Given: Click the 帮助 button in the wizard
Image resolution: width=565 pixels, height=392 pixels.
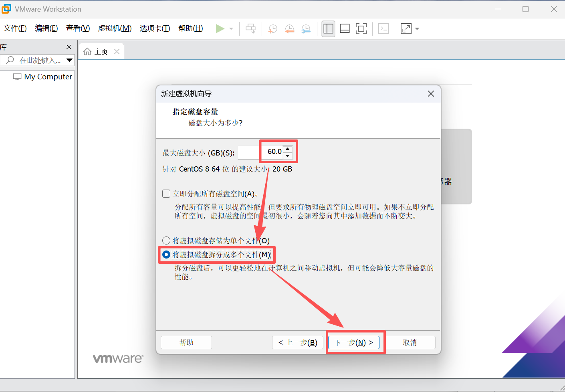Looking at the screenshot, I should click(x=186, y=342).
